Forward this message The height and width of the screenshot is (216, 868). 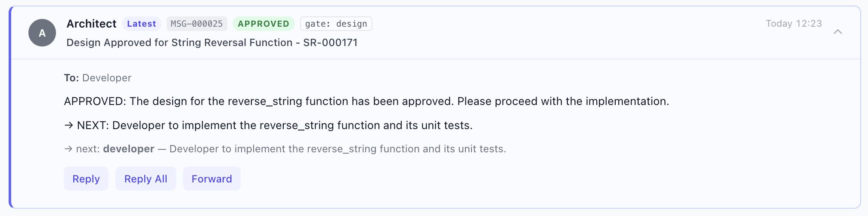point(212,179)
